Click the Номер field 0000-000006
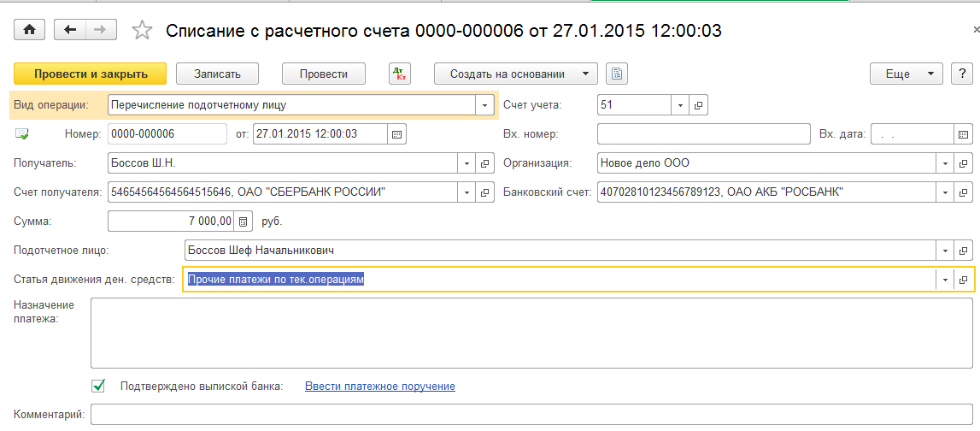 [x=167, y=134]
